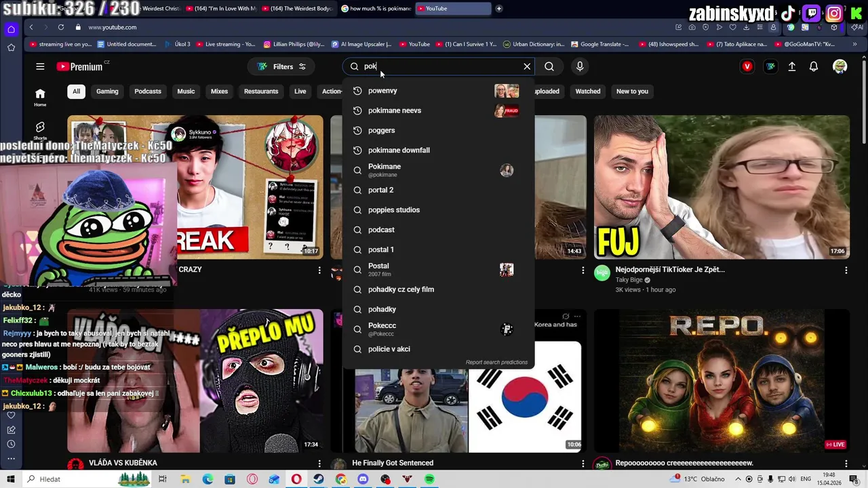Screen dimensions: 868x488
Task: Open more options for 'Nejodpornější TikTíoker' video
Action: tap(846, 270)
